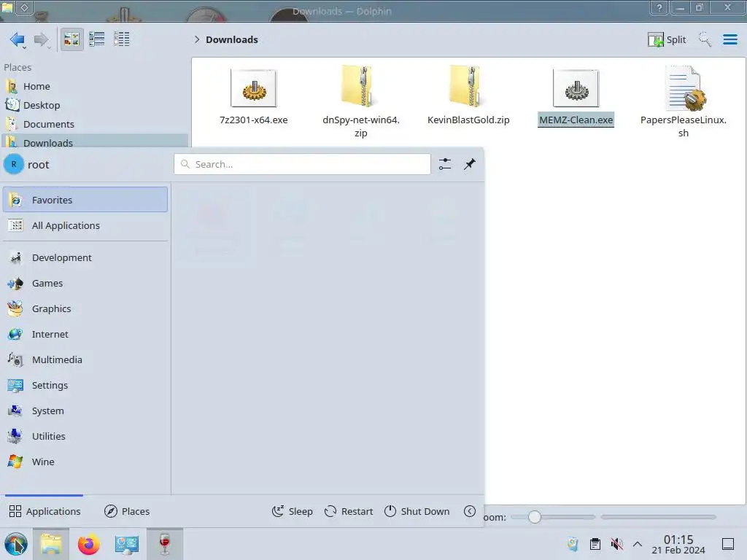Launch Firefox from the taskbar

88,544
